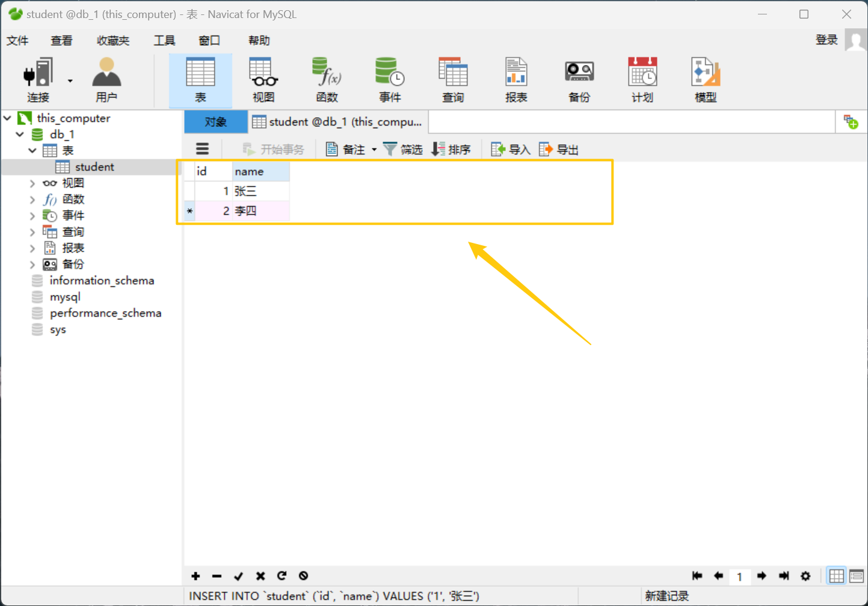Open the 备份 (Backup) toolbar icon

pyautogui.click(x=578, y=79)
